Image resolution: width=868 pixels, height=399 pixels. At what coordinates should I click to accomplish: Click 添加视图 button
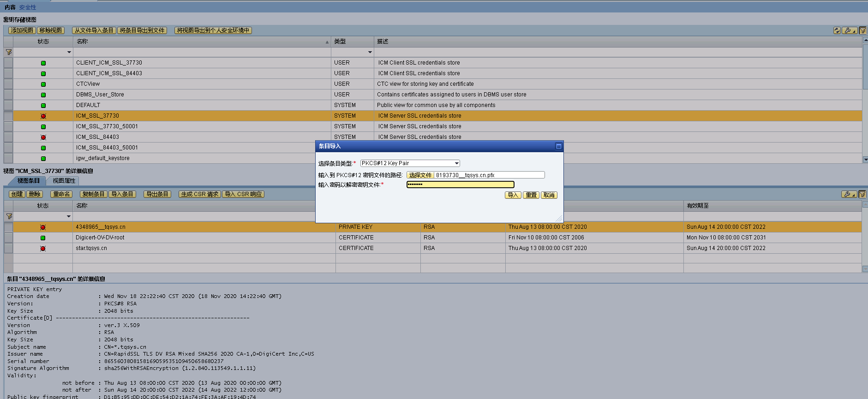pos(22,30)
